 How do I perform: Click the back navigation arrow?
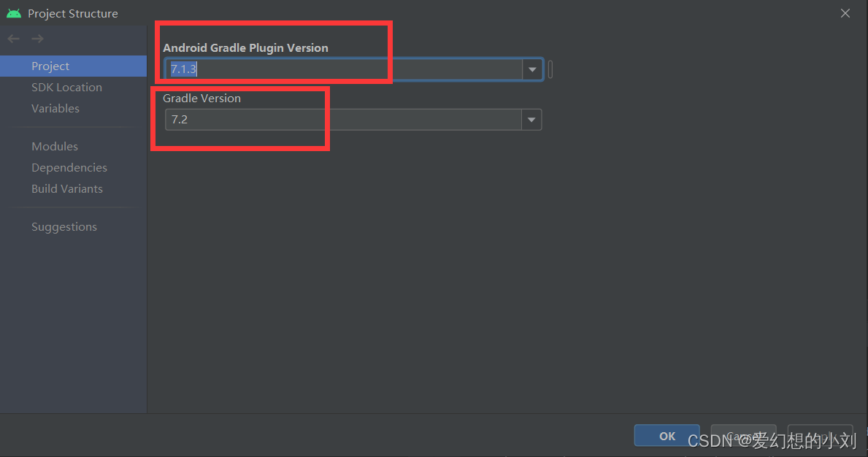coord(14,39)
